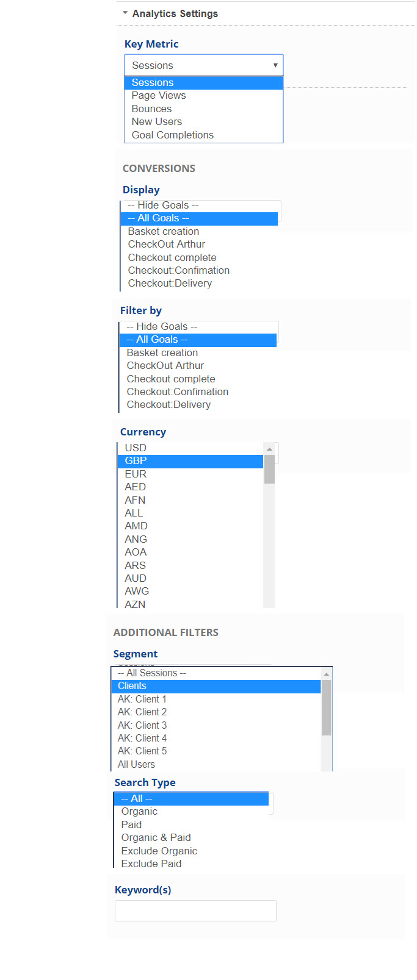Select EUR in Currency list
The image size is (417, 980).
[136, 474]
